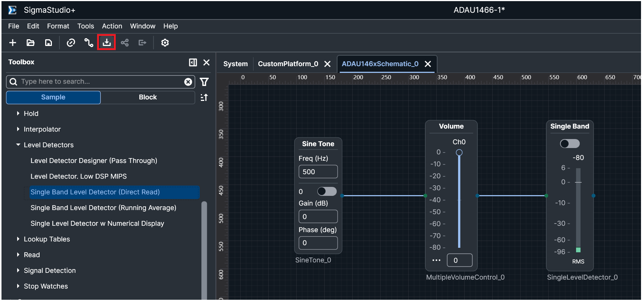Open the Window menu
Screen dimensions: 644x302
(143, 26)
